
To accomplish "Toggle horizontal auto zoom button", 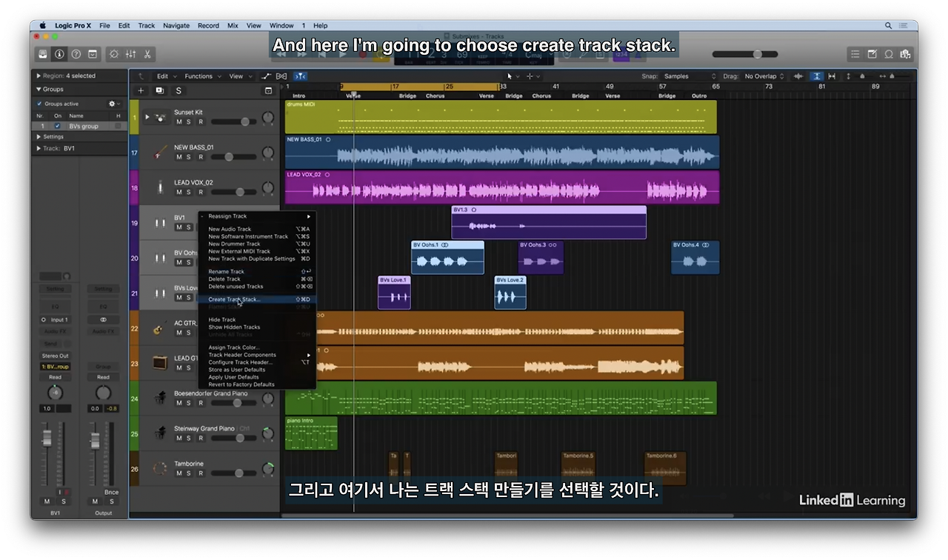I will (832, 76).
